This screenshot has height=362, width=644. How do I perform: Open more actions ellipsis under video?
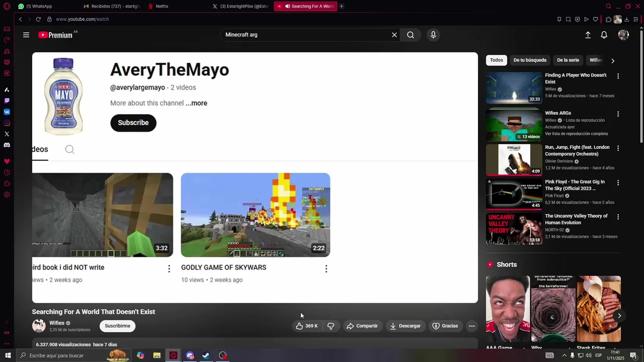(x=471, y=326)
